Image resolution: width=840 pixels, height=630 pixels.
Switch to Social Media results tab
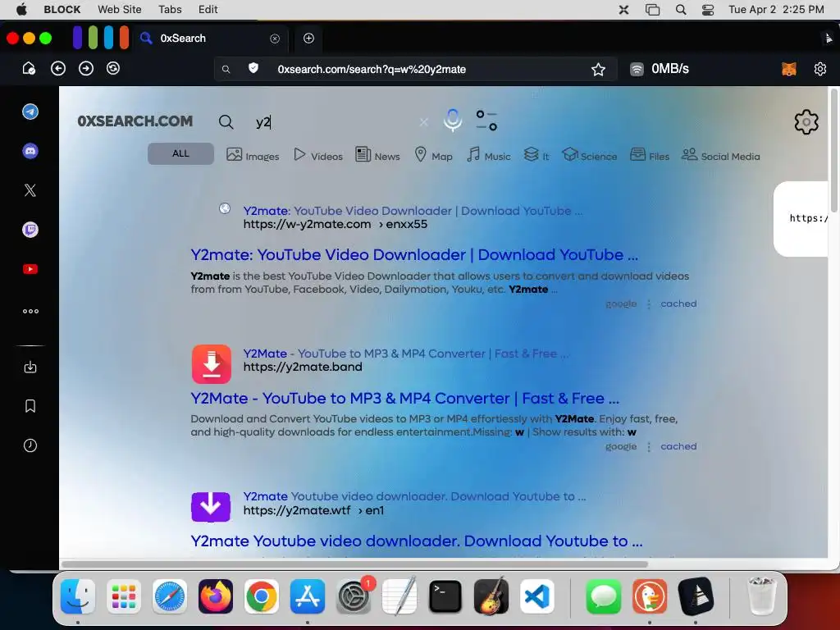(720, 155)
